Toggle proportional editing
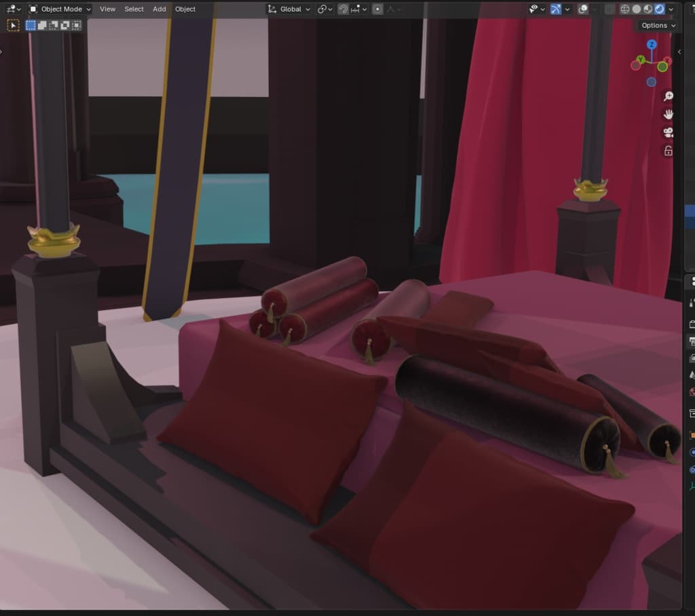 (377, 9)
